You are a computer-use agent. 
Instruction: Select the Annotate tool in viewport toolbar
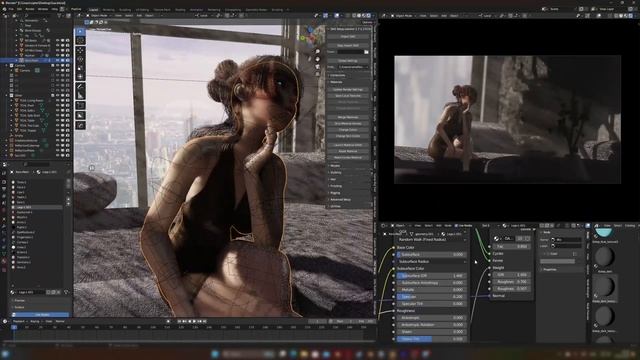point(80,87)
